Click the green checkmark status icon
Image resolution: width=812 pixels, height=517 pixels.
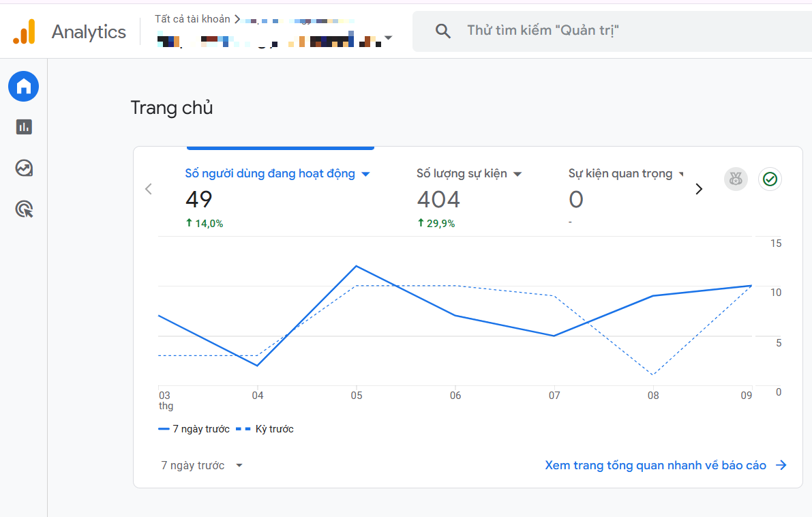click(770, 179)
